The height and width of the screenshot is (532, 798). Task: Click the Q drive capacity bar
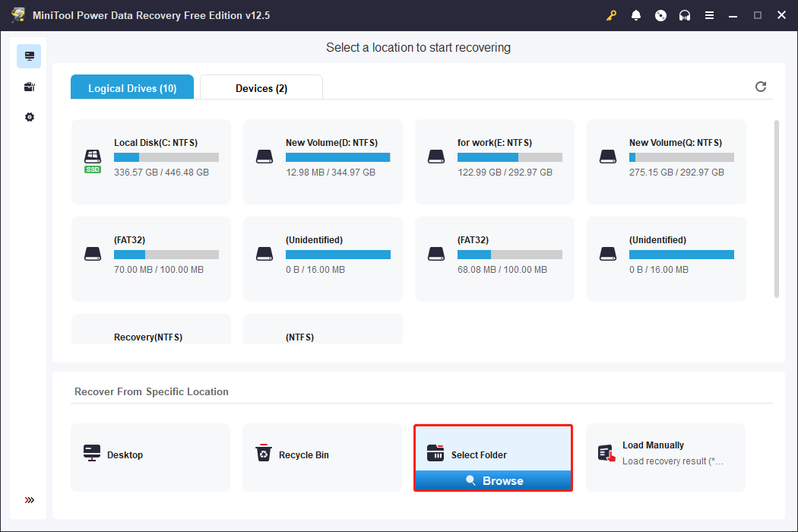[682, 157]
